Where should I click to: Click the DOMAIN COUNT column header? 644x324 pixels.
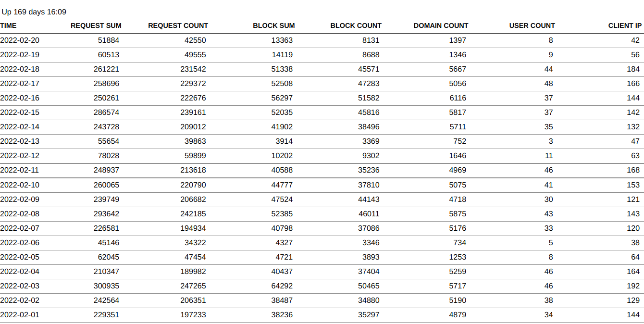441,26
